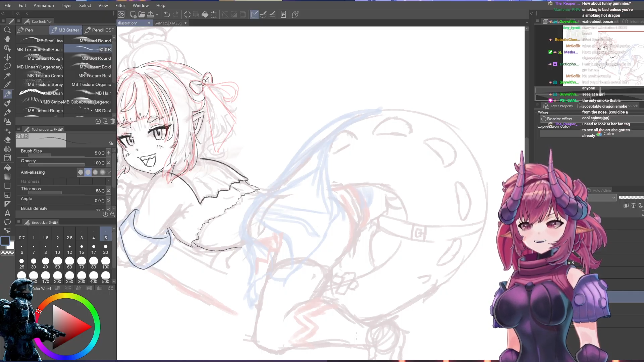Expand the Angle settings arrow
Screen dimensions: 644x362
tap(108, 200)
